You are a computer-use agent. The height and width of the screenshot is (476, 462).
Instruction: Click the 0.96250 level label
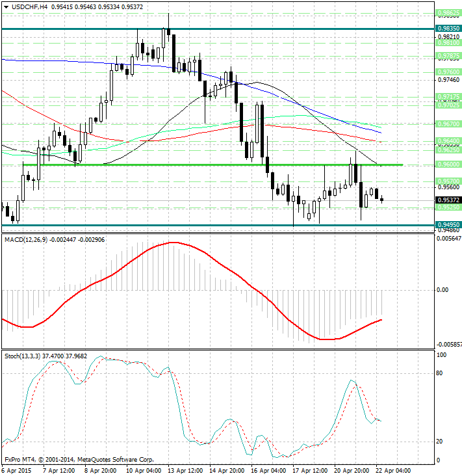(448, 150)
